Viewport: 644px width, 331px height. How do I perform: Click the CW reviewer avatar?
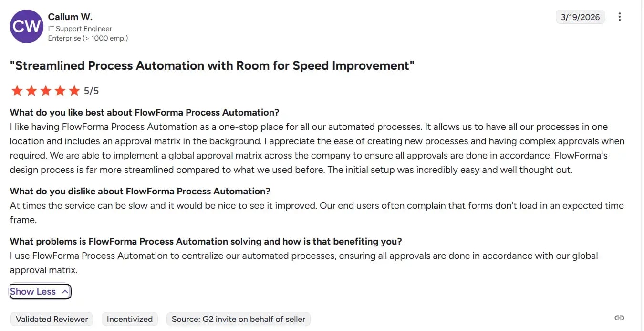27,26
